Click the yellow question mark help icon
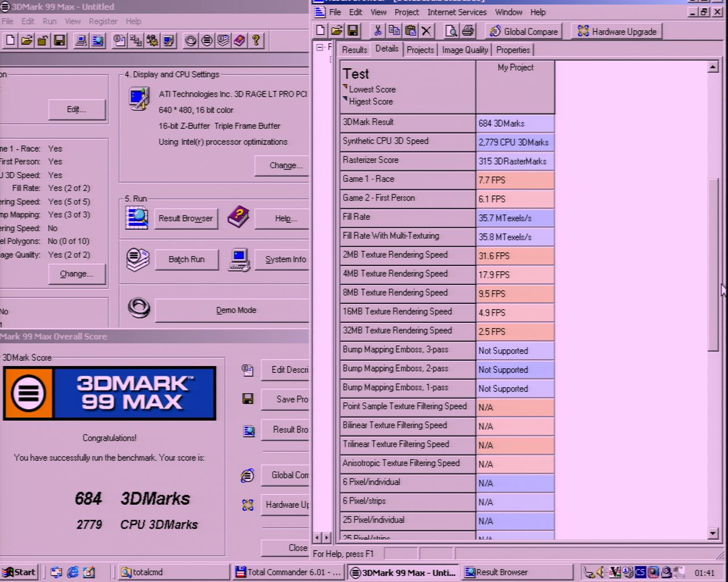The image size is (728, 582). coord(256,40)
